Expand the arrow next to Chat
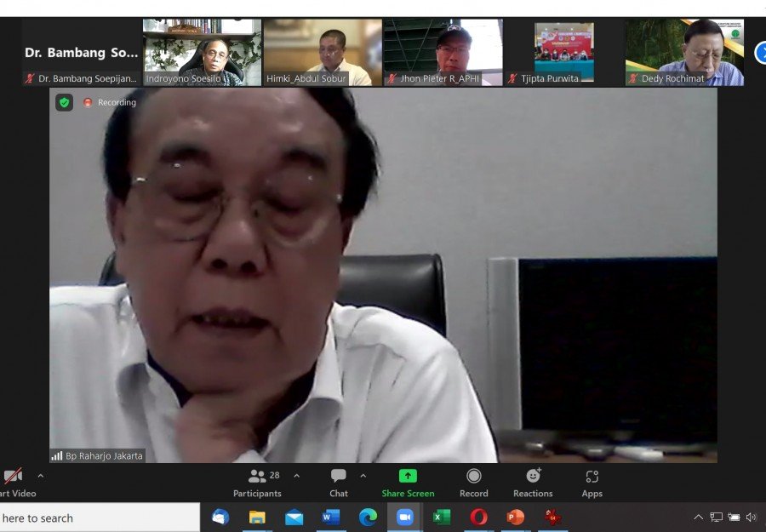Viewport: 766px width, 532px height. (363, 476)
